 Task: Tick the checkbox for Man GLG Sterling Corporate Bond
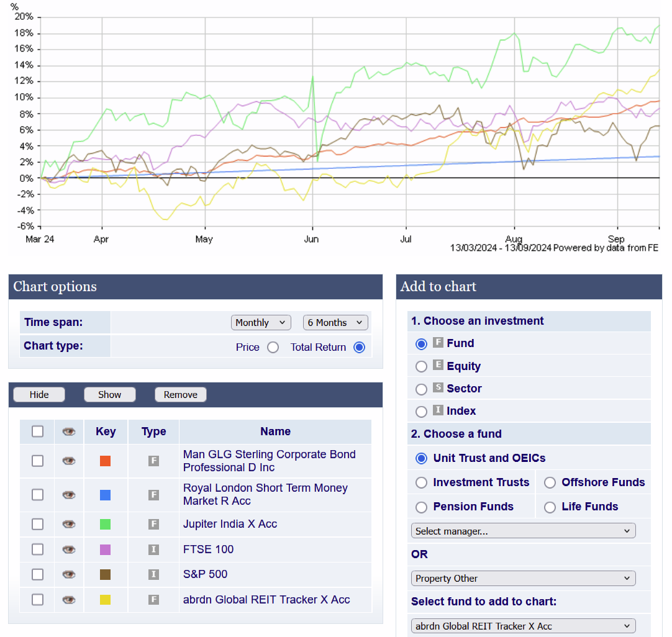point(38,461)
